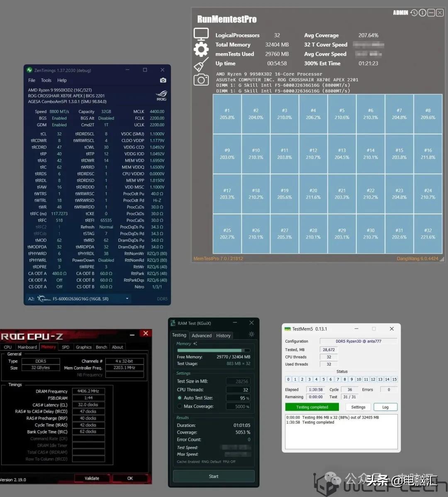Open the DIMM slot selector in ZenTimings
Image resolution: width=448 pixels, height=497 pixels.
click(x=127, y=298)
